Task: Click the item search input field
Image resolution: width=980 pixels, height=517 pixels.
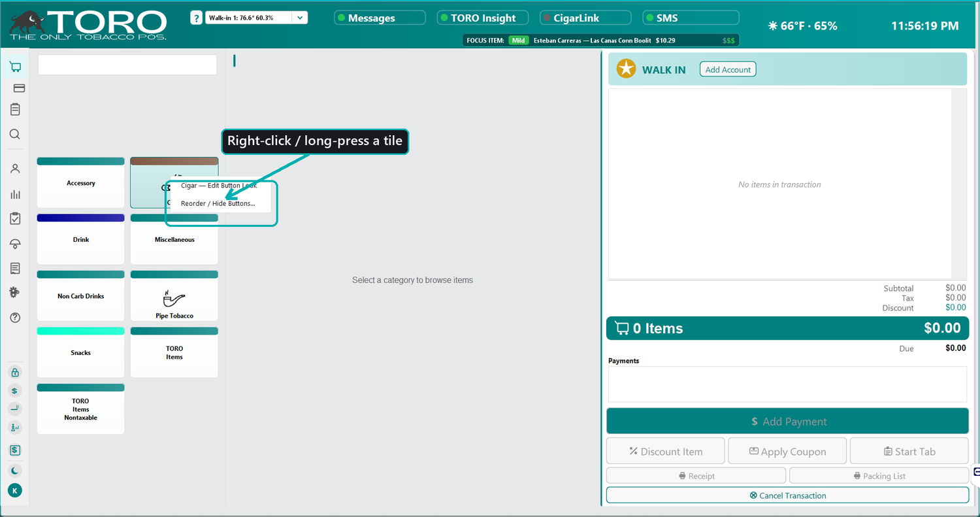Action: tap(127, 65)
